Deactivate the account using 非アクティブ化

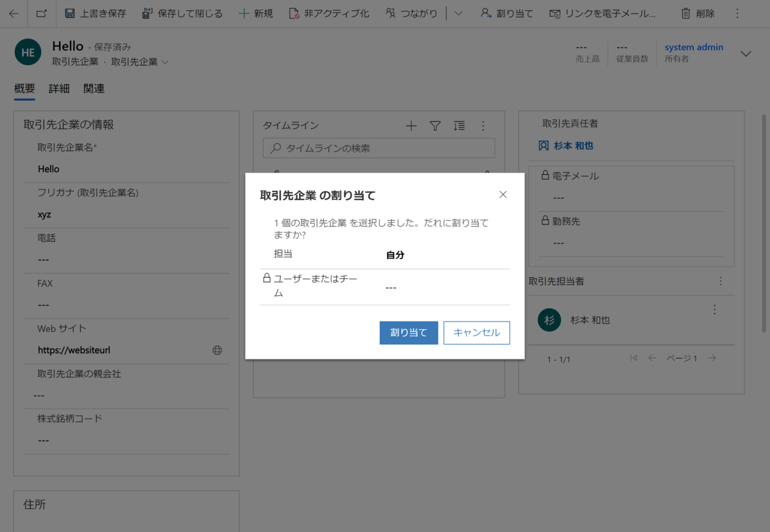tap(329, 13)
